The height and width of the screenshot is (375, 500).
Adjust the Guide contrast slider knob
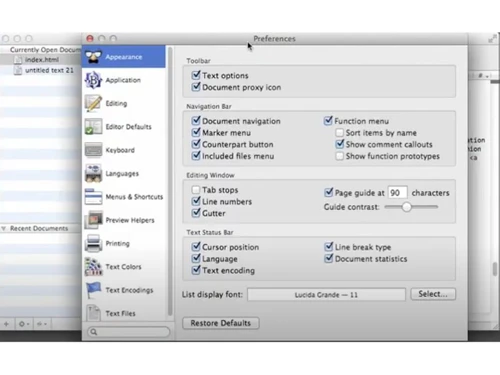[406, 207]
